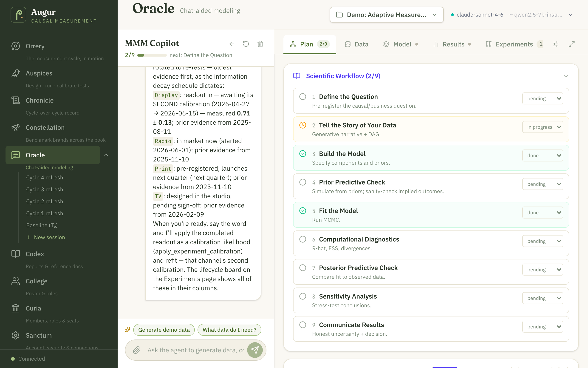Open status dropdown for Build the Model
Image resolution: width=588 pixels, height=368 pixels.
(543, 155)
